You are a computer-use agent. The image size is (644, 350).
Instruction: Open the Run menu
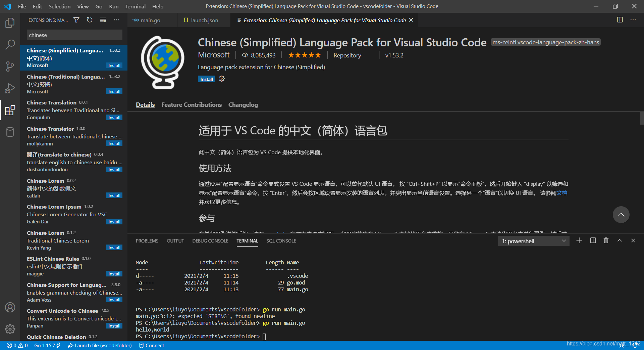(114, 6)
